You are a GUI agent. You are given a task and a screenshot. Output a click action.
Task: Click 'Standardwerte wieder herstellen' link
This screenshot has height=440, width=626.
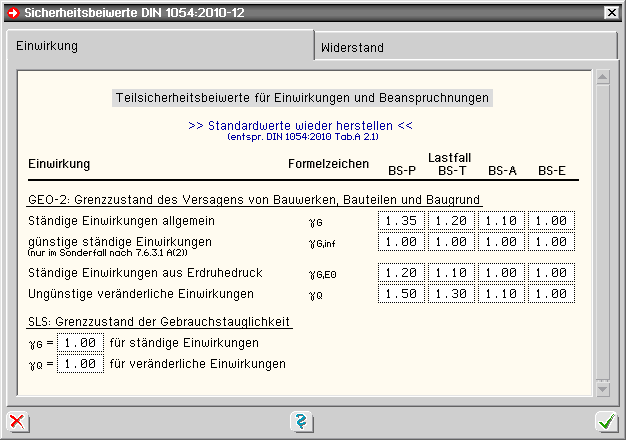[300, 125]
